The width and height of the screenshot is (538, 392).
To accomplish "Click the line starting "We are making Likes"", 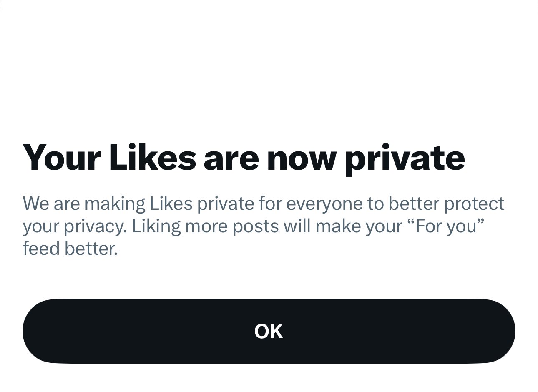I will pyautogui.click(x=263, y=204).
